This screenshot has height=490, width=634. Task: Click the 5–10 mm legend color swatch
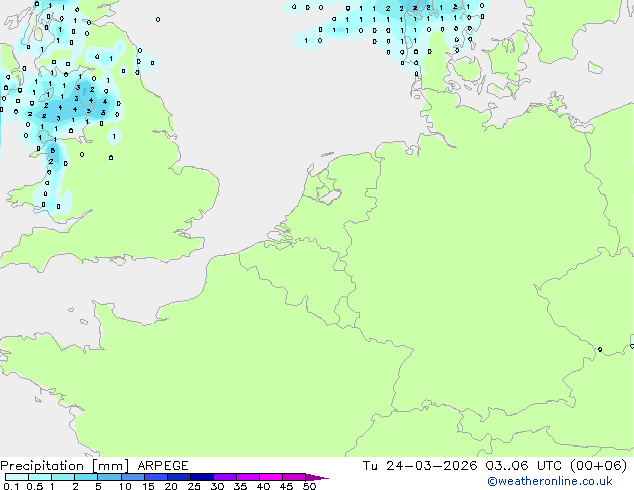click(109, 477)
